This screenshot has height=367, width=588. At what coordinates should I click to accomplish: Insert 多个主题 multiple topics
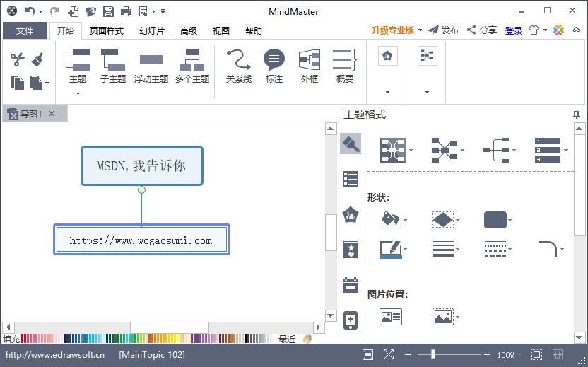(192, 66)
